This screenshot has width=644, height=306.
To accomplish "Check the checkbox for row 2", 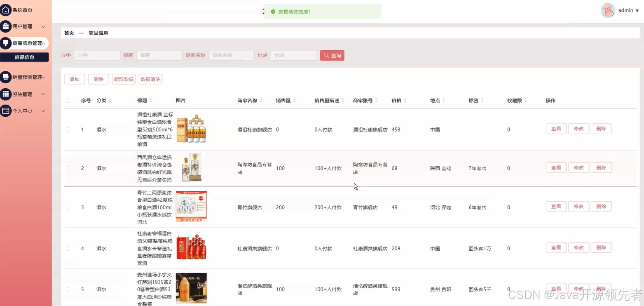I will 68,168.
